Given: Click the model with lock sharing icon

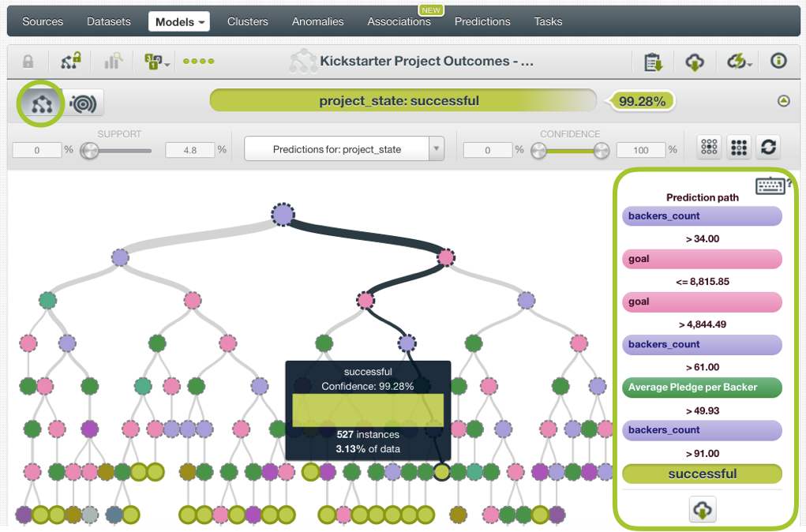Looking at the screenshot, I should (x=71, y=61).
